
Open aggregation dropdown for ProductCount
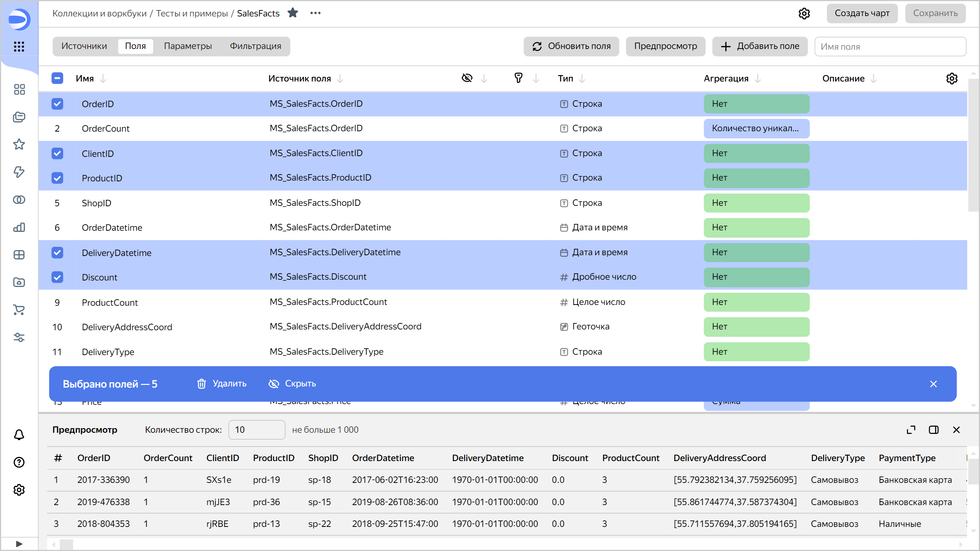click(x=756, y=302)
